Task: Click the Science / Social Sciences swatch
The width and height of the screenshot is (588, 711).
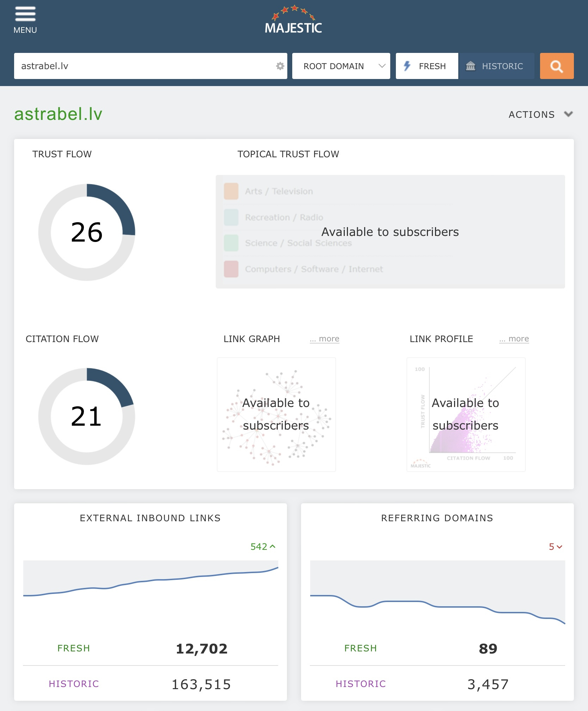Action: [x=231, y=243]
